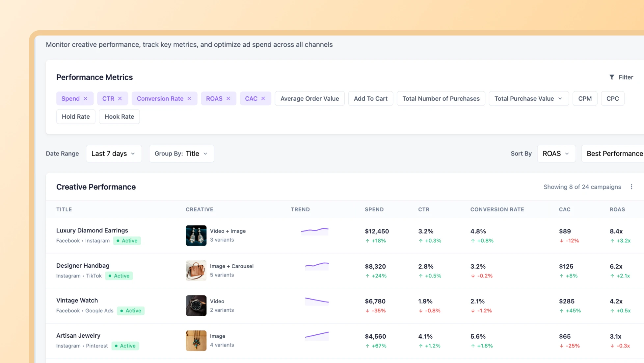Sort by the SPEND column header
The width and height of the screenshot is (644, 363).
tap(374, 209)
